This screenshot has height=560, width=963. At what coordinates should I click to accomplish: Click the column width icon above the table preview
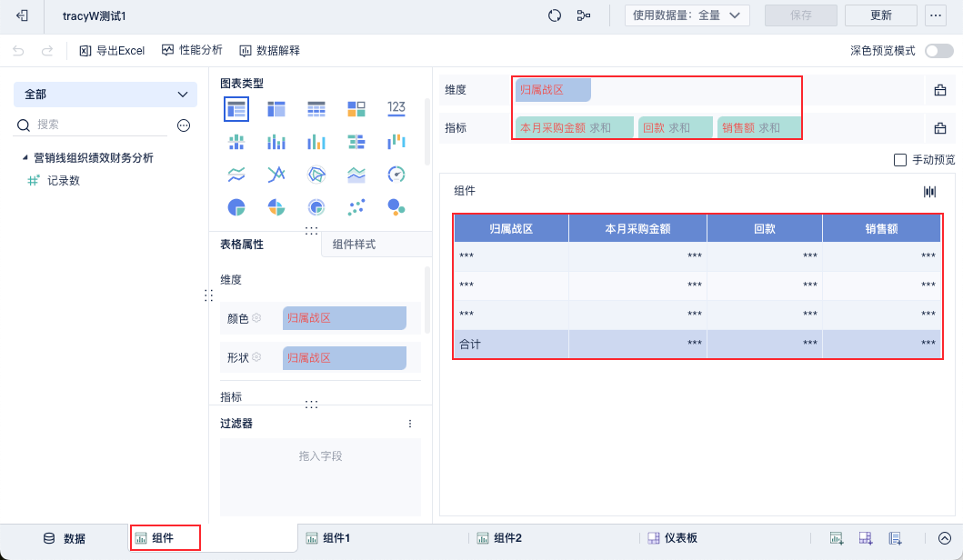pos(930,192)
